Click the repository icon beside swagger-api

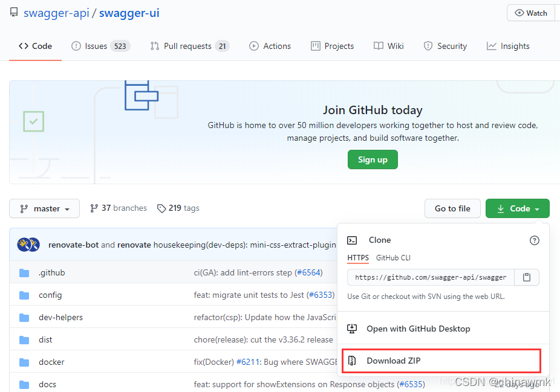(14, 13)
